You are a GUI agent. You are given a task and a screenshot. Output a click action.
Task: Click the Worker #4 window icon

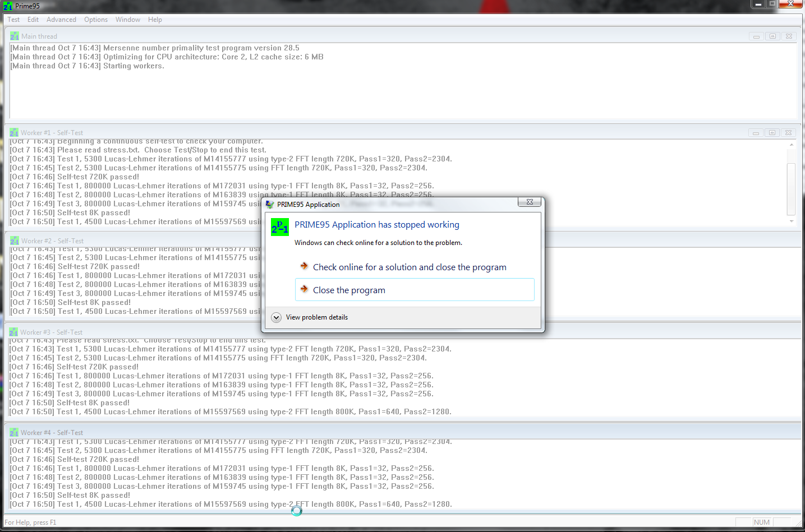click(14, 433)
